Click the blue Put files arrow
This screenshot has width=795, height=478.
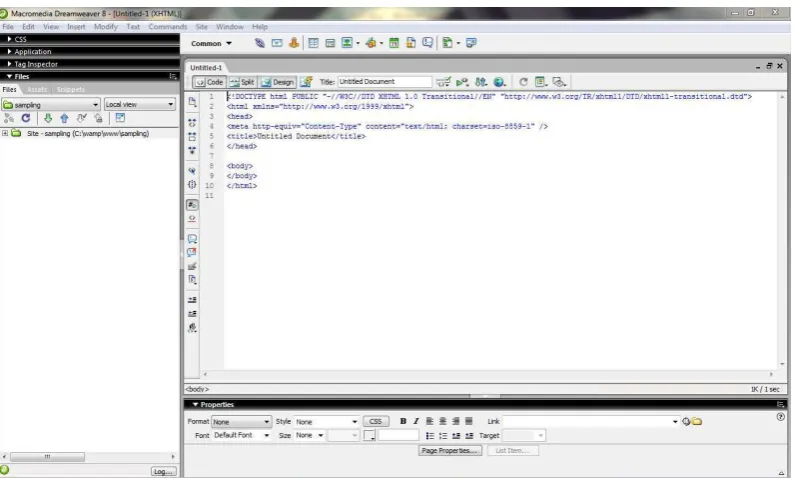tap(64, 118)
